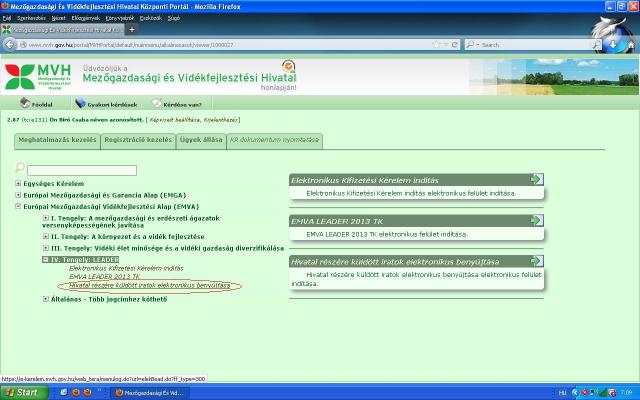Click the Kérdése van? link text
Screen dimensions: 640x400
182,104
